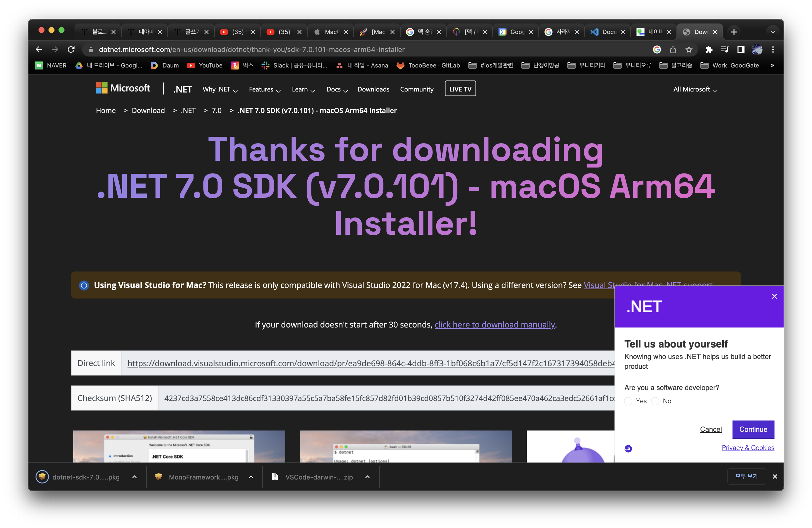The width and height of the screenshot is (812, 528).
Task: Expand the Docs navigation dropdown
Action: coord(337,89)
